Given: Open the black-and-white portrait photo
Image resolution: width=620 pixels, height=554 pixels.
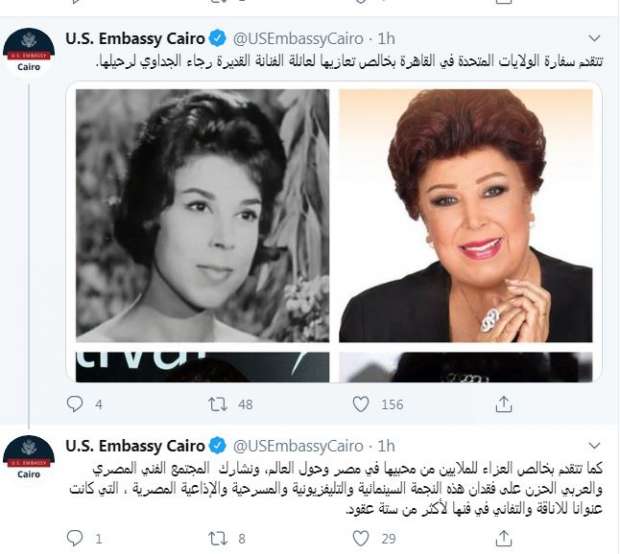Looking at the screenshot, I should pos(202,216).
